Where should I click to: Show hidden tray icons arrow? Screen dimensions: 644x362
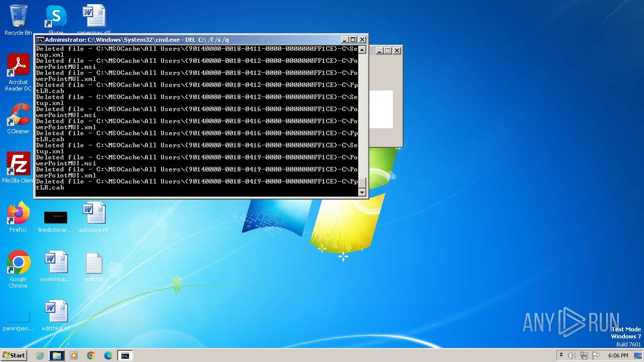pyautogui.click(x=561, y=355)
